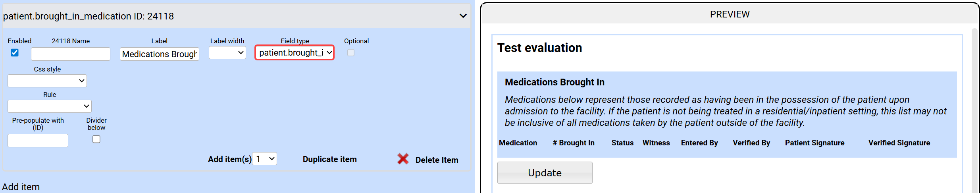Click the Delete Item text
Viewport: 980px width, 193px height.
(x=437, y=160)
